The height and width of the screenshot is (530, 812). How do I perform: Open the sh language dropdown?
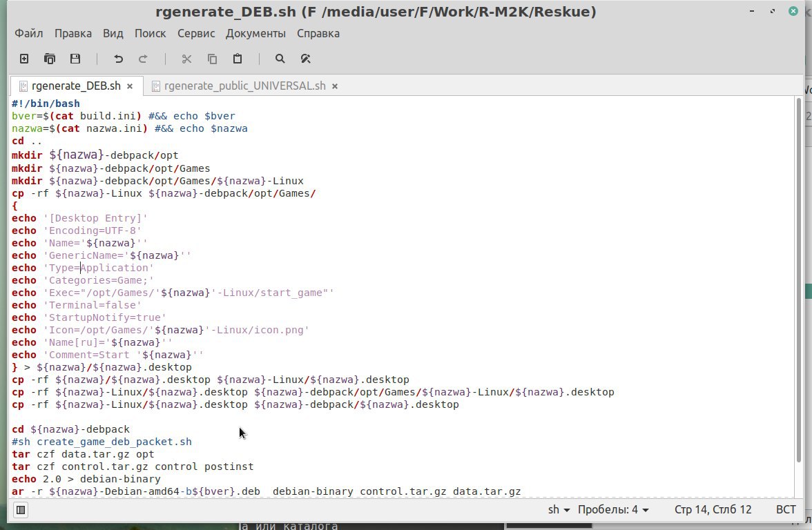click(x=559, y=510)
